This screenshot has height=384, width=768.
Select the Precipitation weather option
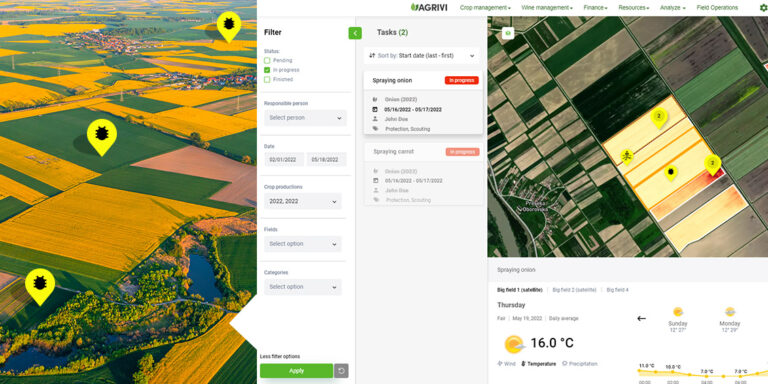point(579,364)
